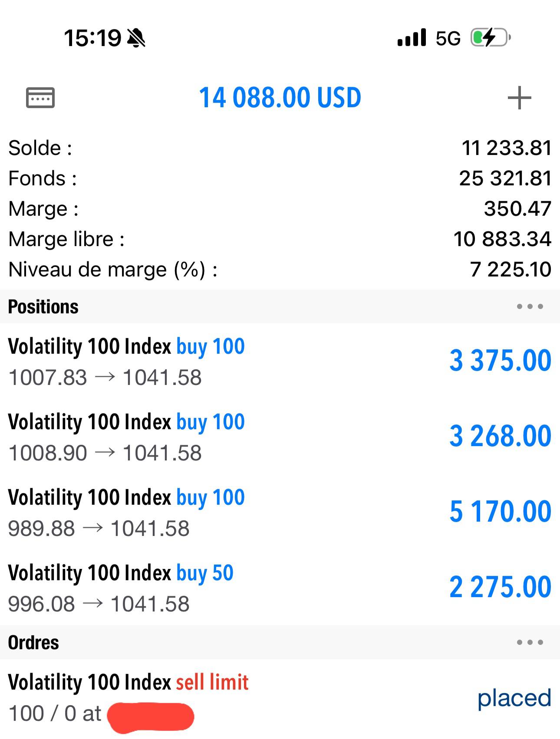Select the buy position opened at 989.88

pyautogui.click(x=280, y=512)
